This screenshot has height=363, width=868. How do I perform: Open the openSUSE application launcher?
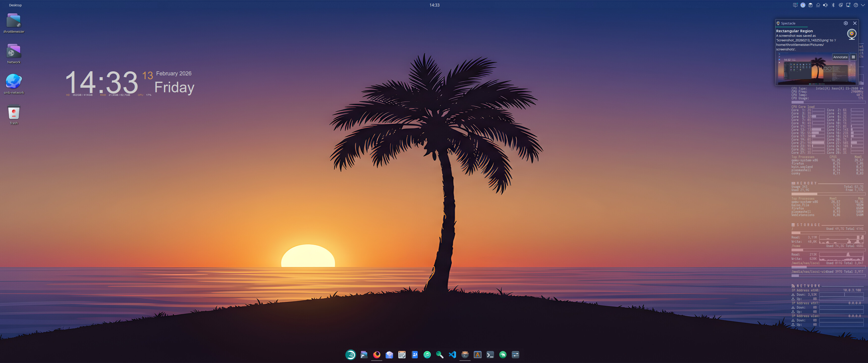click(350, 355)
